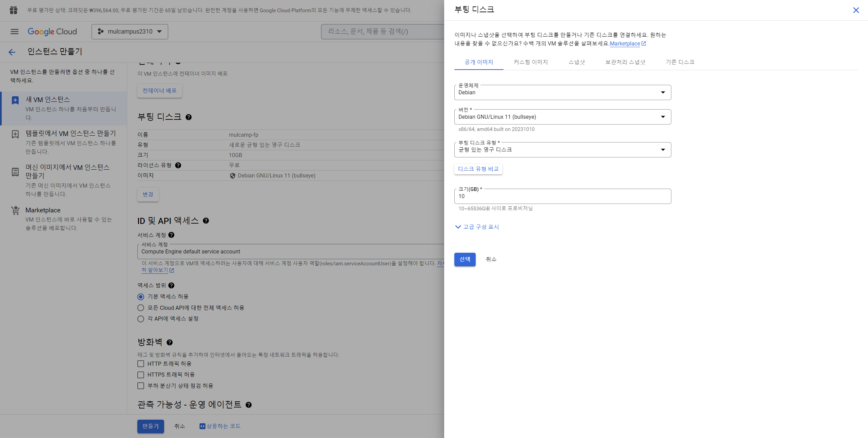Click the 크기(GB) size input field
Image resolution: width=868 pixels, height=438 pixels.
pyautogui.click(x=562, y=196)
